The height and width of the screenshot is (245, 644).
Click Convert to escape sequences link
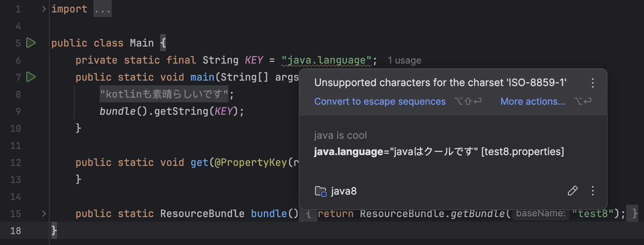380,102
